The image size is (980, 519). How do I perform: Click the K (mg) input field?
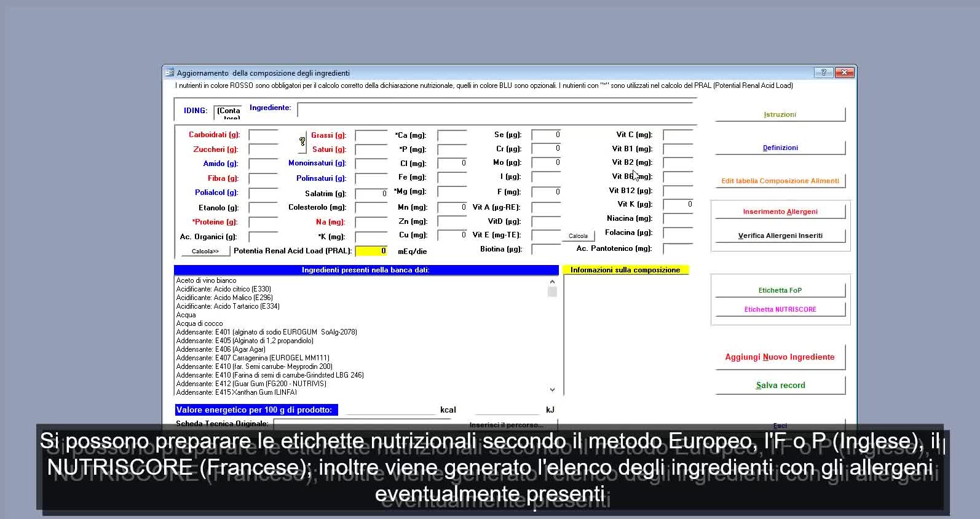(x=371, y=237)
